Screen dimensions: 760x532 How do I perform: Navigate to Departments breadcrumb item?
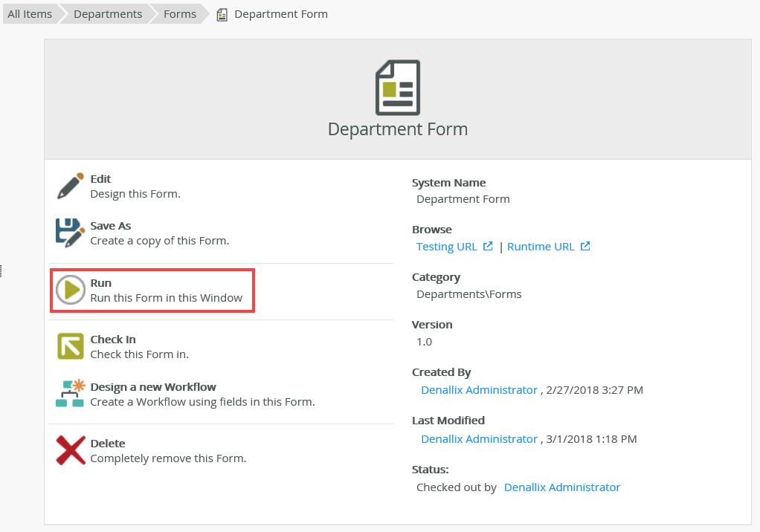click(x=108, y=14)
